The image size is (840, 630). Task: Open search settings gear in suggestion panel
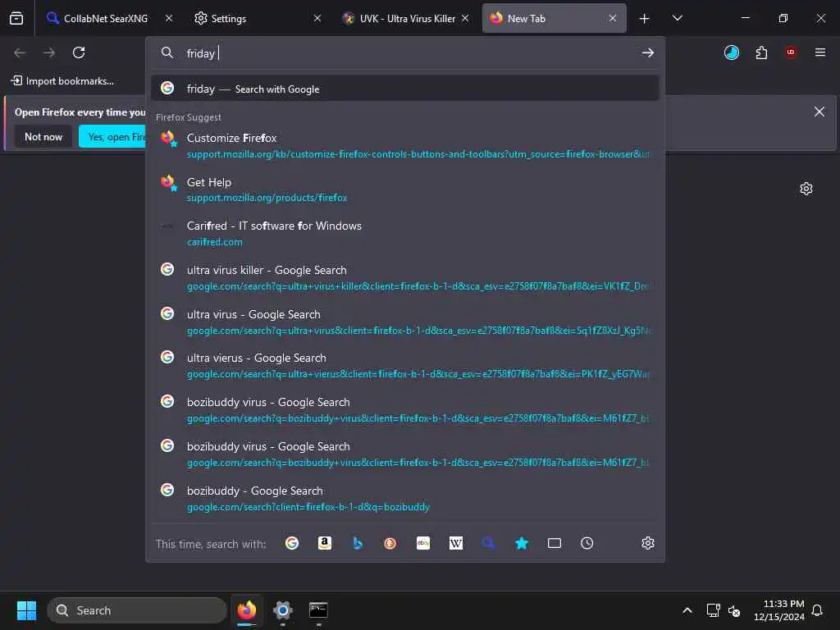point(648,543)
